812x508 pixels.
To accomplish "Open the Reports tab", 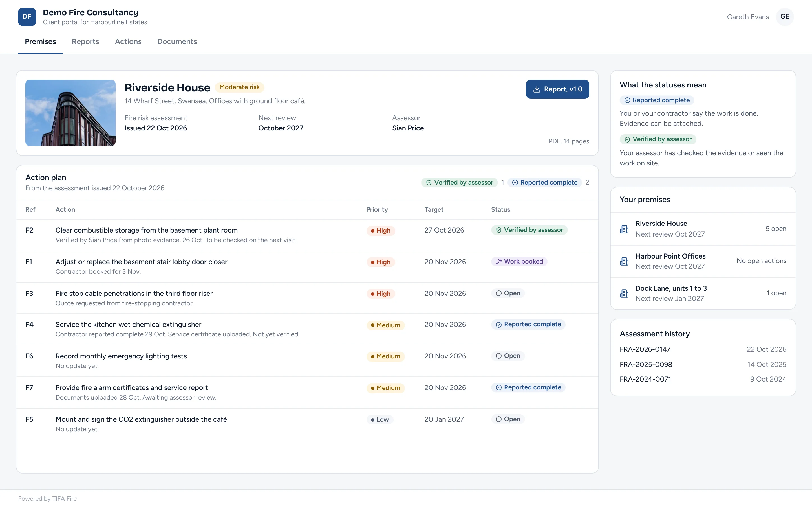I will tap(85, 42).
